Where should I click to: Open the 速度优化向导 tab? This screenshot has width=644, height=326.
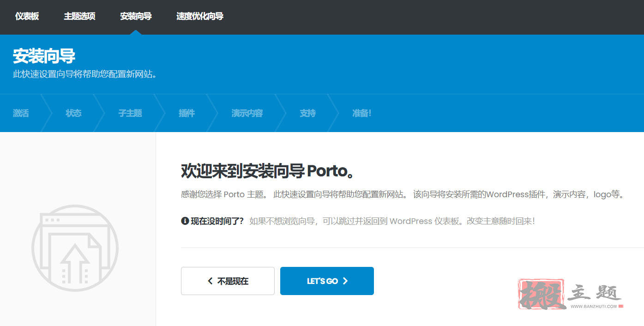click(x=200, y=16)
